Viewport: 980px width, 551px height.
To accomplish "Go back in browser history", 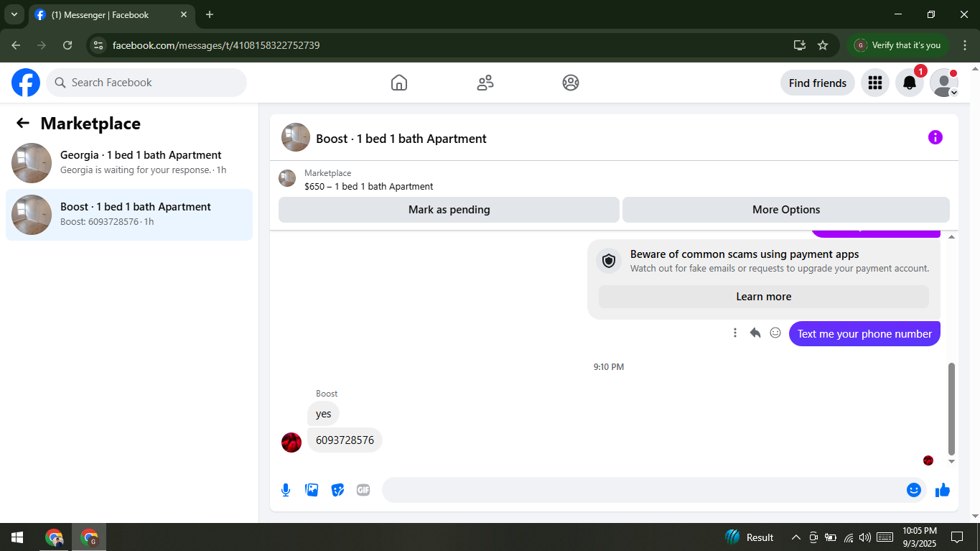I will [16, 45].
